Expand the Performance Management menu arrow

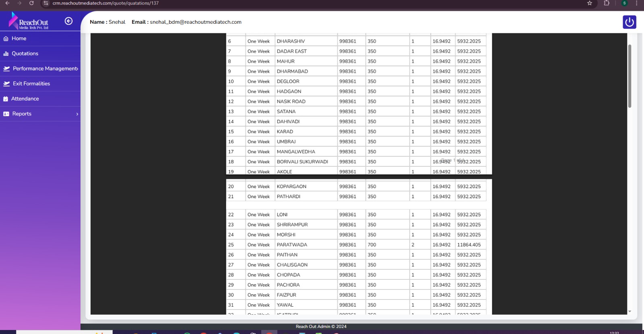coord(77,69)
